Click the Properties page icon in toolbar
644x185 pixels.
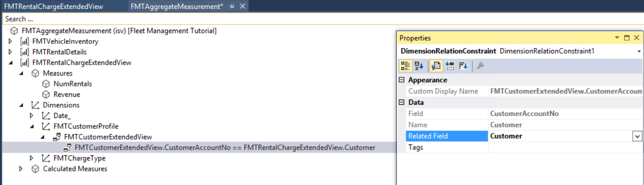click(x=436, y=66)
